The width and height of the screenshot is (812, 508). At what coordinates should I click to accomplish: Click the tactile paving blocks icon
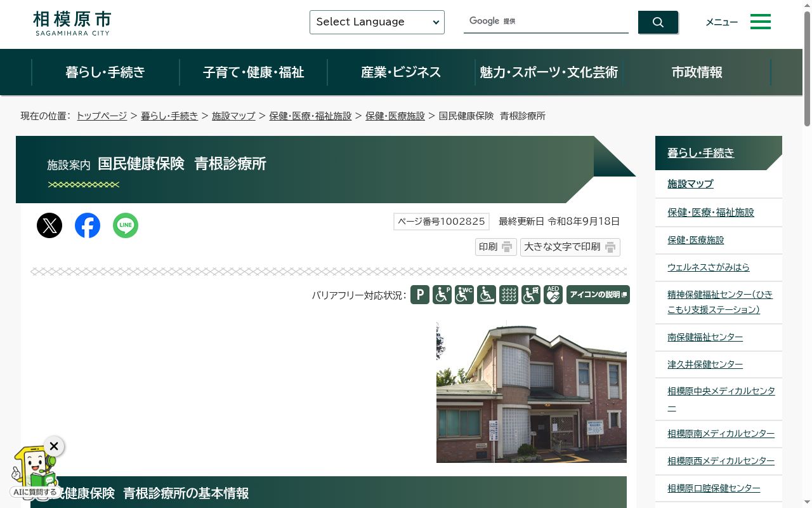pyautogui.click(x=509, y=295)
